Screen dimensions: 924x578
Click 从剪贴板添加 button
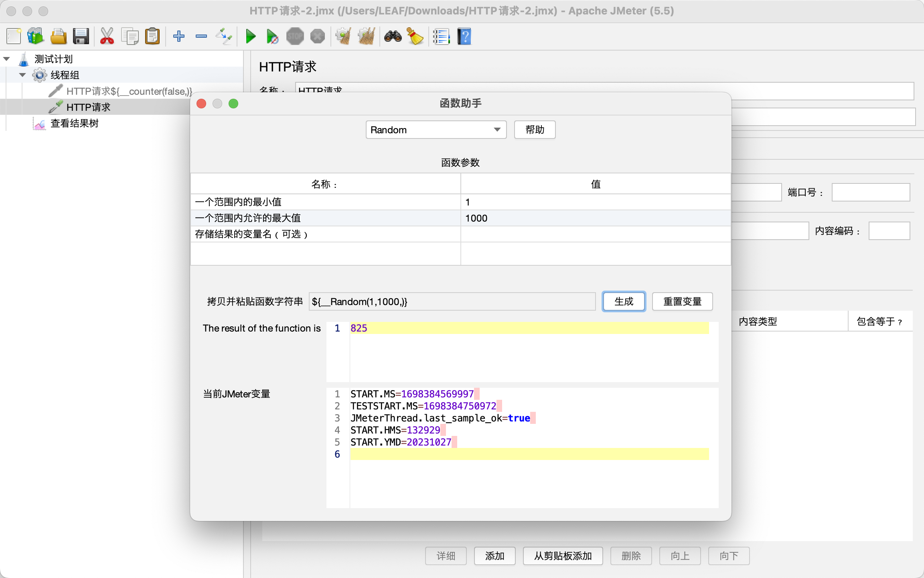tap(563, 556)
